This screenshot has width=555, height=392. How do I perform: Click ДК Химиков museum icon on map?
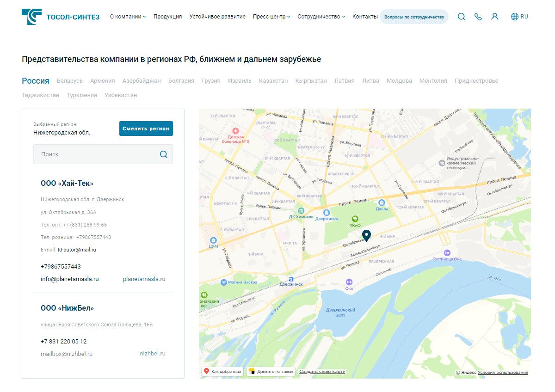pos(301,211)
